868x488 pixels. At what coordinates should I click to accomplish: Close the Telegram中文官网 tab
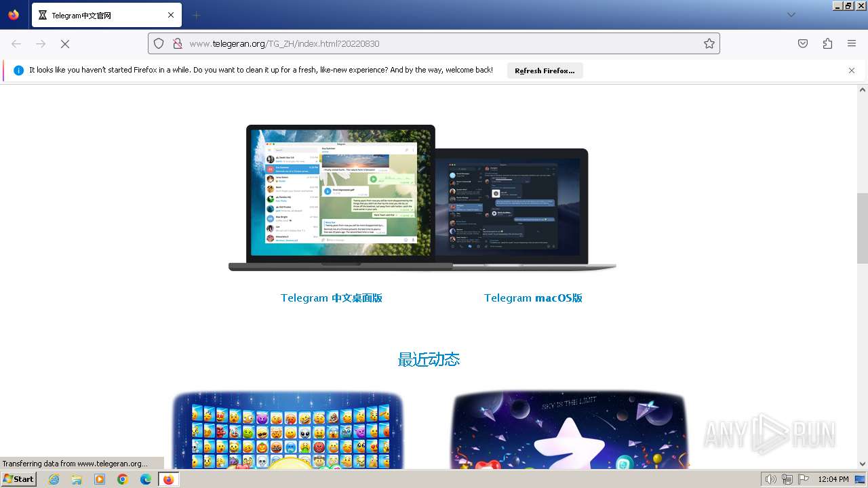tap(171, 15)
